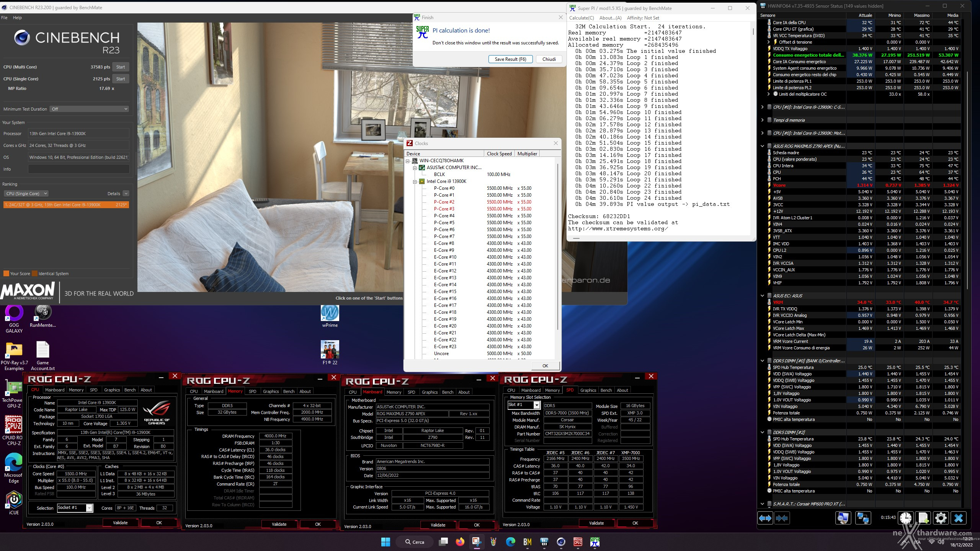
Task: Click Validate in CPU-Z Memory window
Action: point(279,524)
